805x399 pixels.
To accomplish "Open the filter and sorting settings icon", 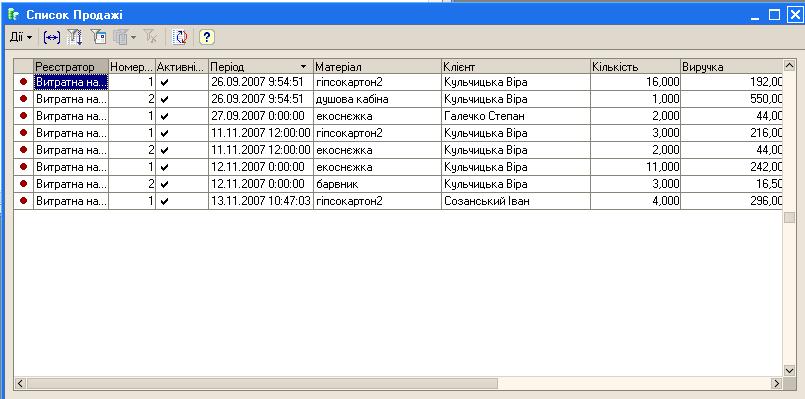I will click(x=75, y=37).
